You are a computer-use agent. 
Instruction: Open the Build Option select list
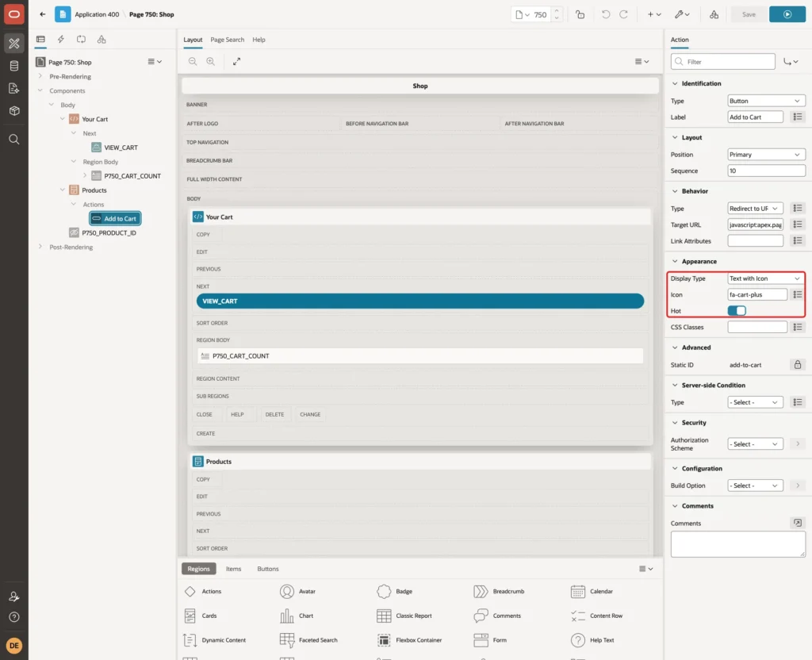[755, 485]
